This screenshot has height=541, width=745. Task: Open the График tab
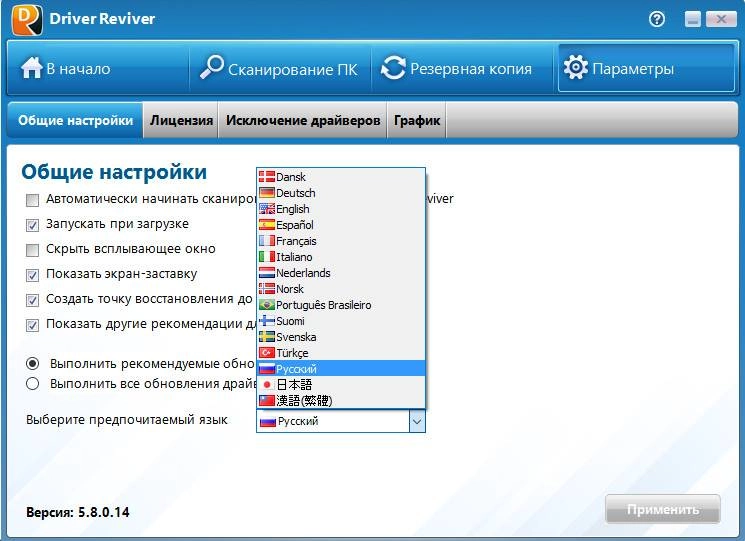(417, 120)
